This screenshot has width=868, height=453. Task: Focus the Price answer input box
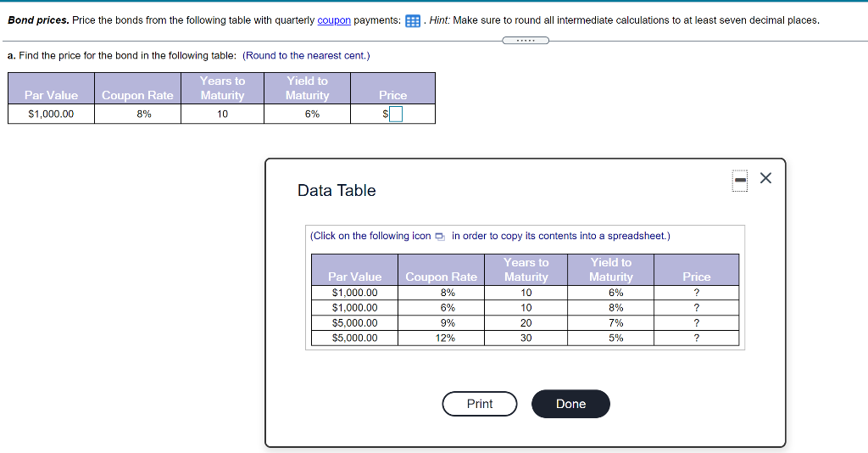pyautogui.click(x=395, y=114)
